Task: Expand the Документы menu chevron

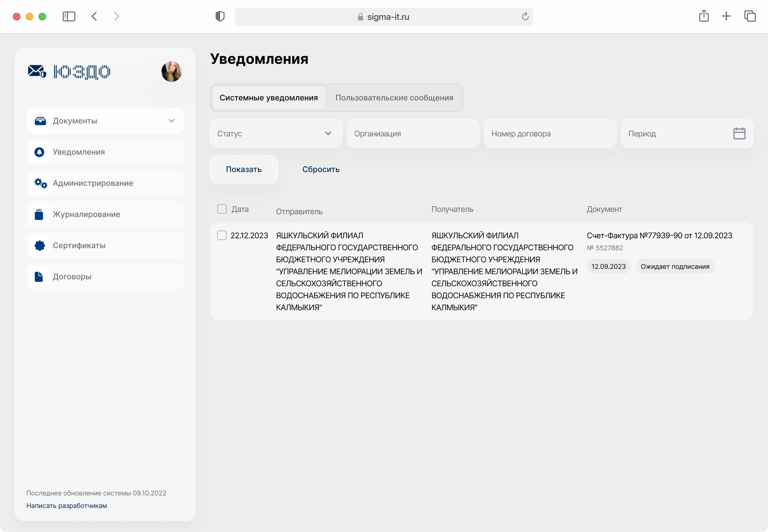Action: coord(172,121)
